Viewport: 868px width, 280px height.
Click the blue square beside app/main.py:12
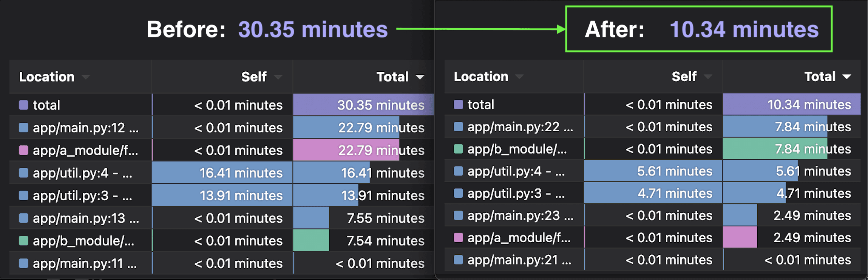pyautogui.click(x=23, y=128)
